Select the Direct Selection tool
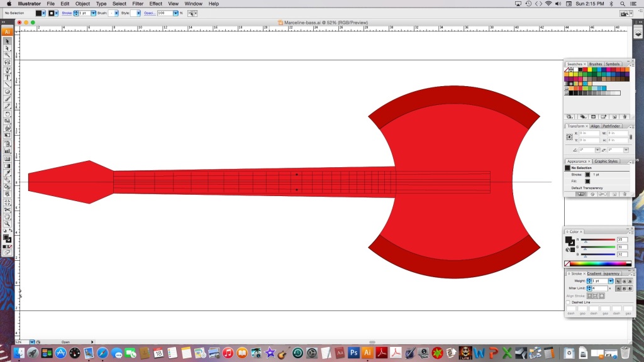Image resolution: width=644 pixels, height=362 pixels. 8,48
